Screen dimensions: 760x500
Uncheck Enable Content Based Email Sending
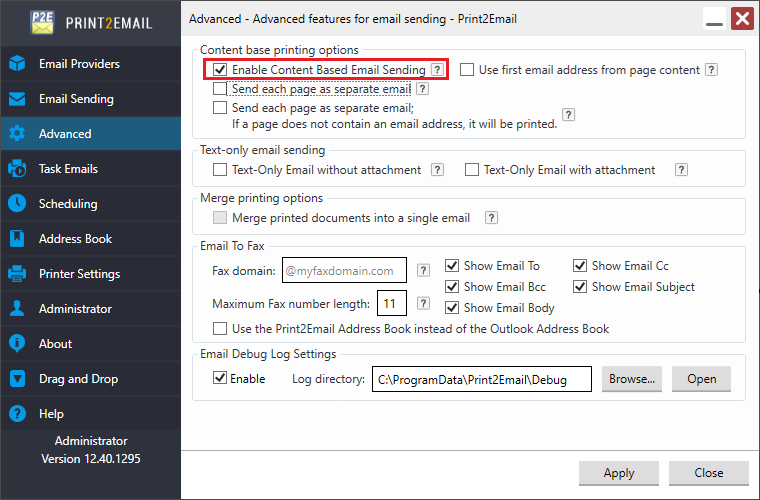pos(220,70)
